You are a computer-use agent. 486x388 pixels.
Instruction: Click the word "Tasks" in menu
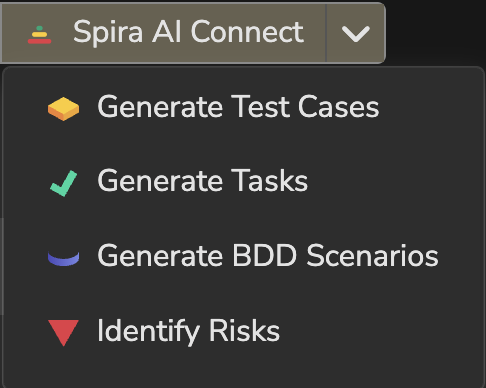(269, 181)
